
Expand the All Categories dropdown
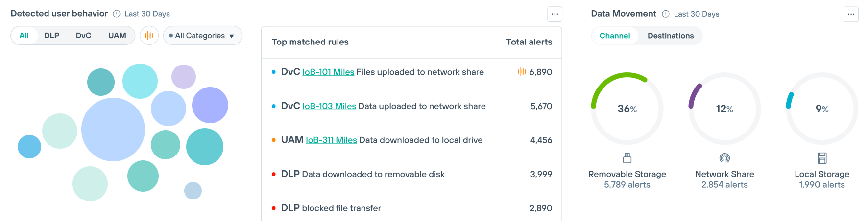(x=202, y=36)
